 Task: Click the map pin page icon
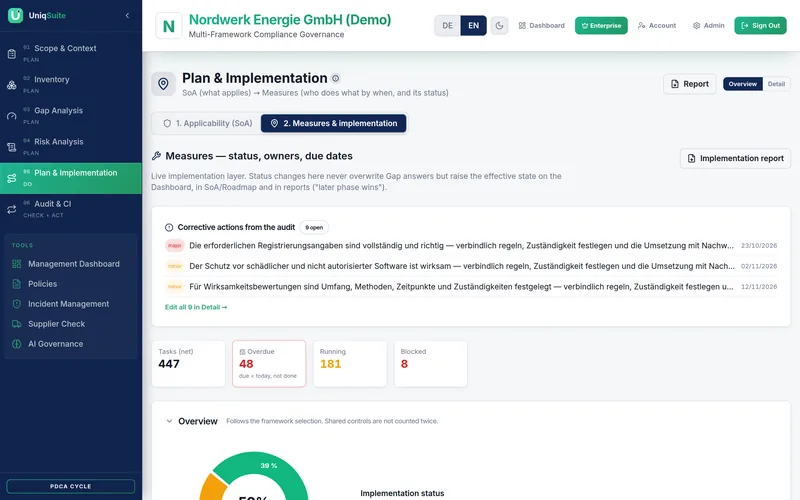pos(163,84)
